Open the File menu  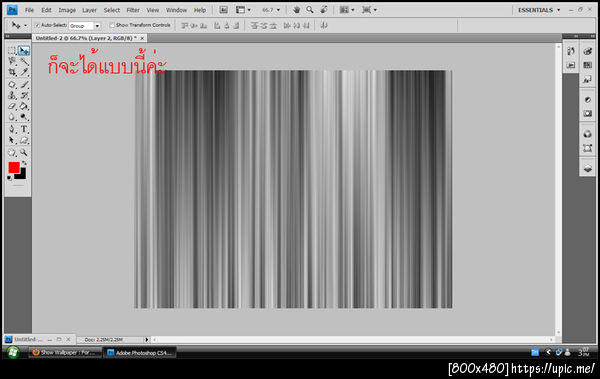click(x=29, y=10)
